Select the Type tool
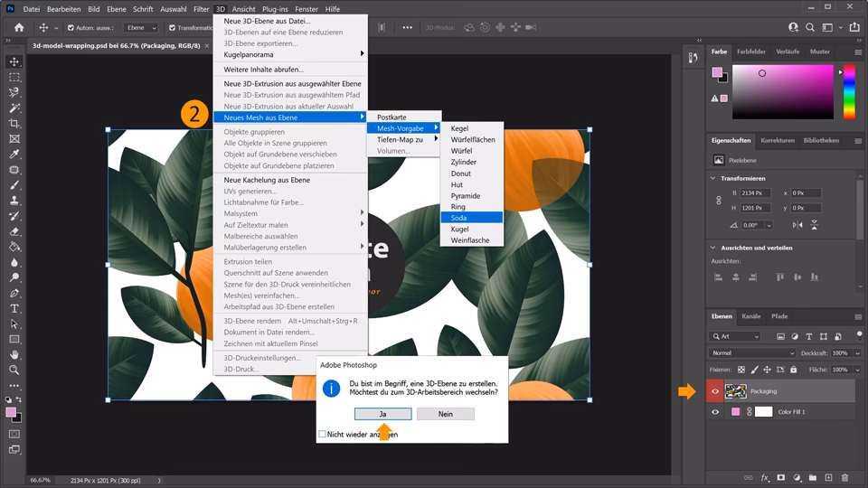868x488 pixels. pyautogui.click(x=14, y=308)
